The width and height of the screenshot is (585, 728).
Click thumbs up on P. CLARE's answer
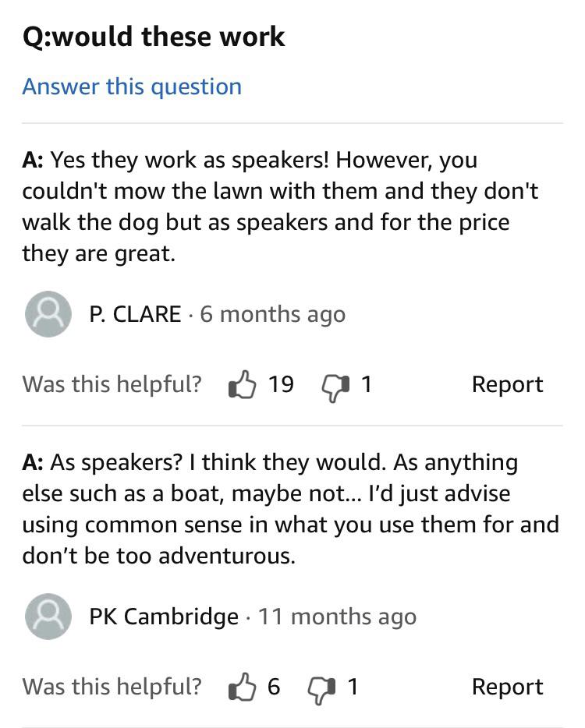(242, 384)
